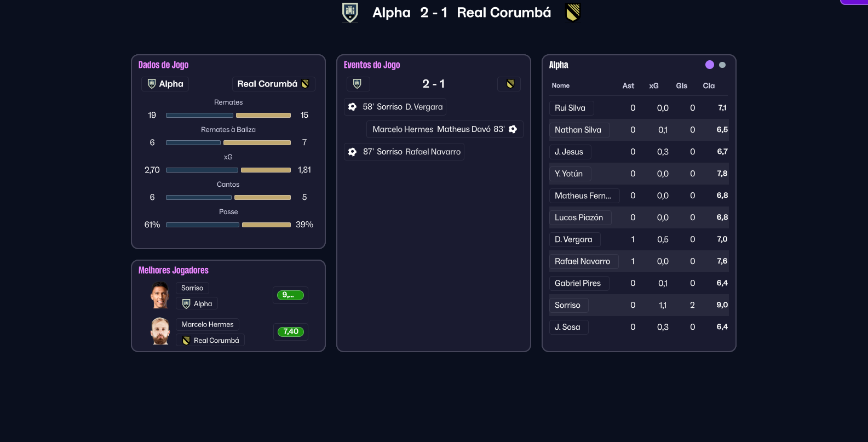Sort the table by the xG column header
Screen dimensions: 868x442
coord(654,85)
